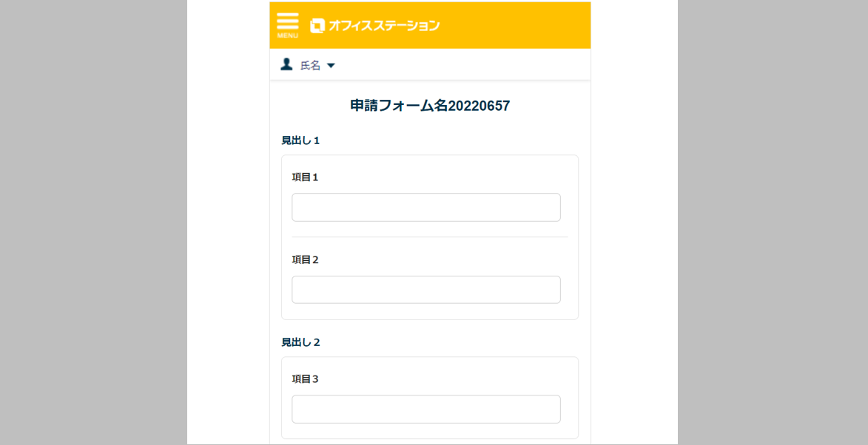Expand the 氏名 dropdown arrow
This screenshot has width=868, height=445.
[x=331, y=66]
